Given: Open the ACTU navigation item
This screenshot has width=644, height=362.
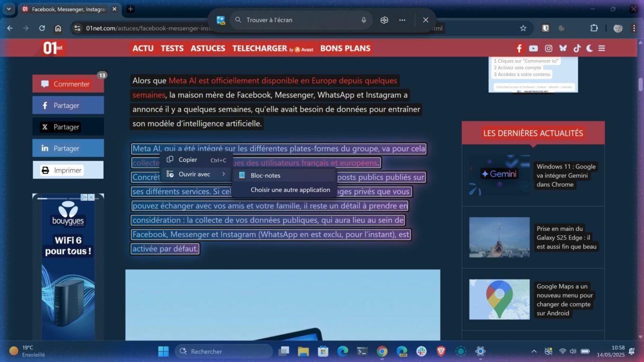Looking at the screenshot, I should [143, 48].
